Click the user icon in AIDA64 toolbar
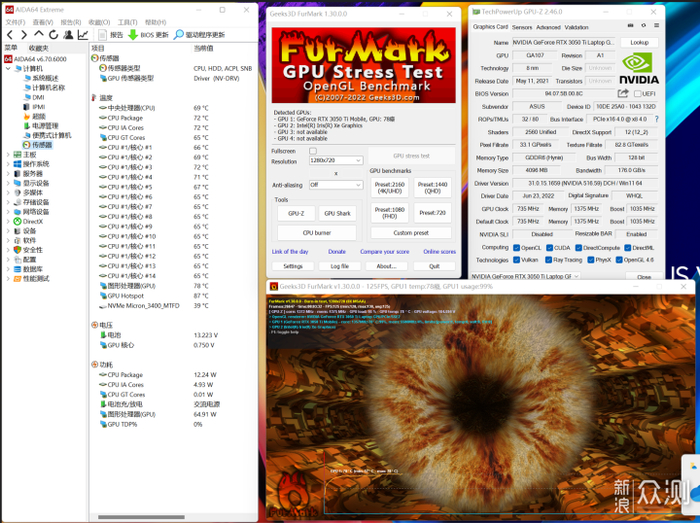 click(68, 35)
